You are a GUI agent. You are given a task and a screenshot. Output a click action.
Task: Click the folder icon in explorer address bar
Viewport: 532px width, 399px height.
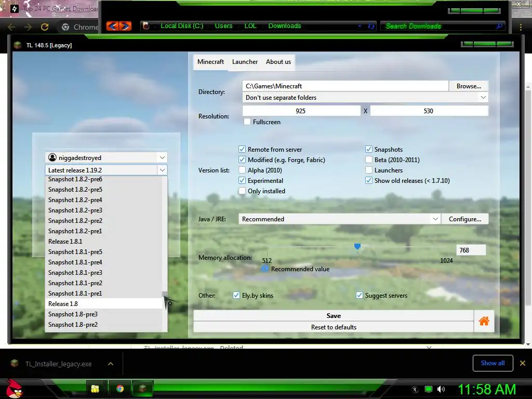click(146, 26)
